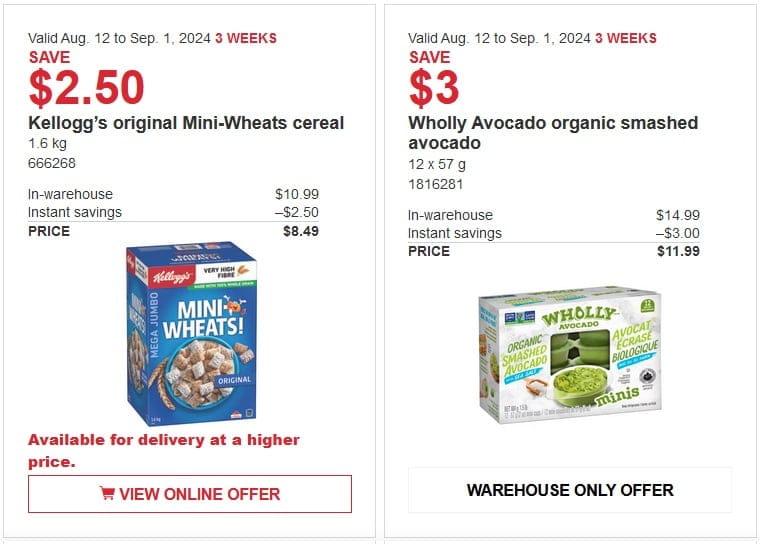The width and height of the screenshot is (764, 544).
Task: Open the Mini-Wheats cereal box image
Action: [191, 333]
